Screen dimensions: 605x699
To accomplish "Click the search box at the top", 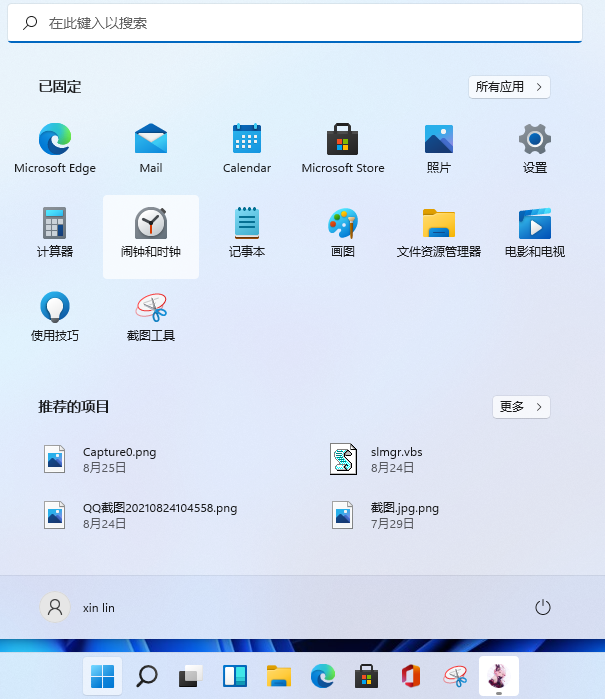I will [x=295, y=23].
